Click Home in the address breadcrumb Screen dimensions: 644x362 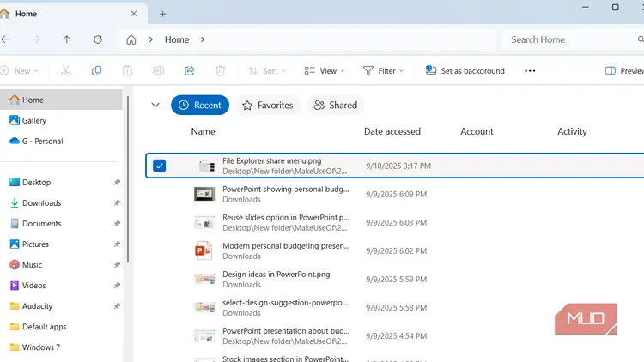point(177,39)
